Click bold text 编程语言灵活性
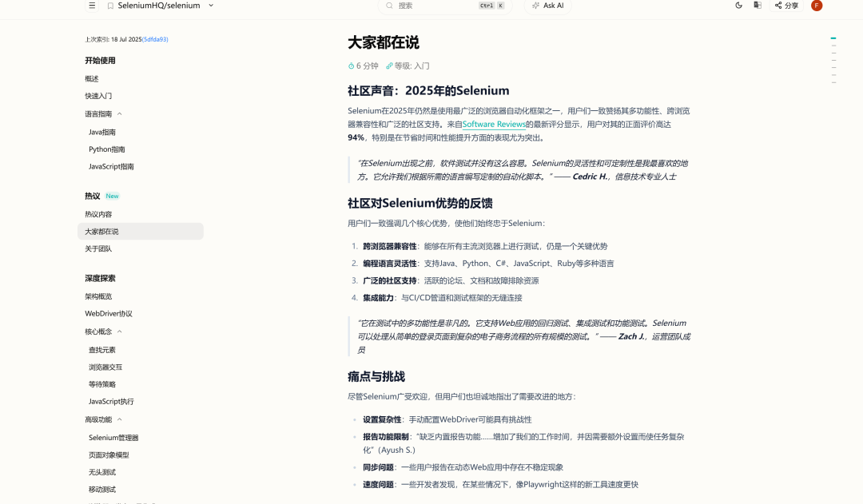Image resolution: width=863 pixels, height=504 pixels. [x=390, y=264]
